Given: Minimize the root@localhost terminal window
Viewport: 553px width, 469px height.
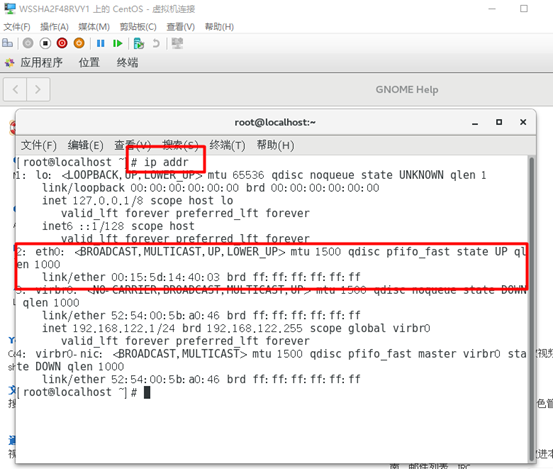Looking at the screenshot, I should click(x=475, y=122).
